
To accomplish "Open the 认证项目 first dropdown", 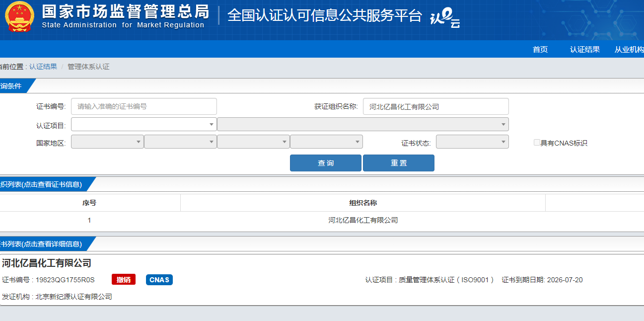I will point(144,124).
